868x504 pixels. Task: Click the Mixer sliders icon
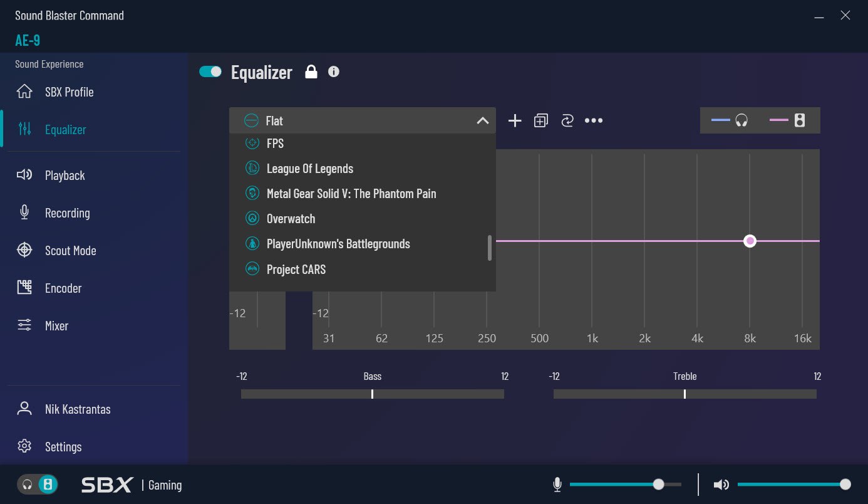coord(24,325)
